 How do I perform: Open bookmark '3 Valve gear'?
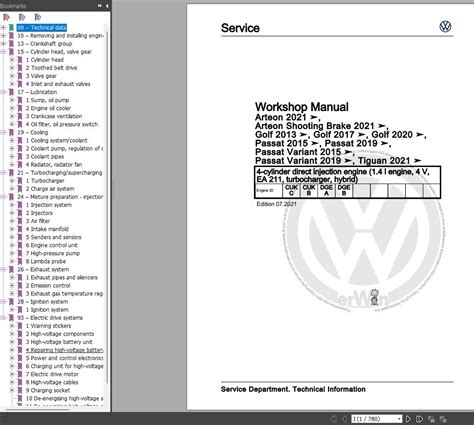(x=41, y=76)
